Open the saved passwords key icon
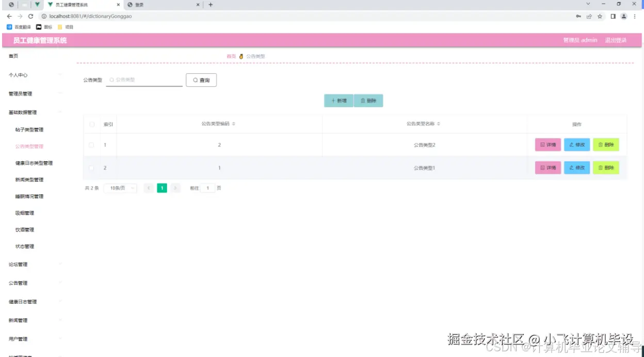The width and height of the screenshot is (644, 357). [578, 16]
